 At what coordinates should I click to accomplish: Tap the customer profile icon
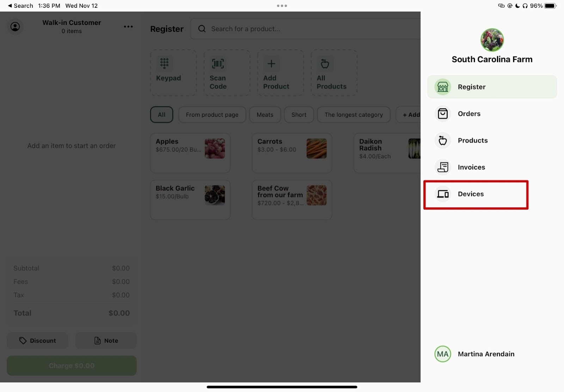click(x=15, y=27)
